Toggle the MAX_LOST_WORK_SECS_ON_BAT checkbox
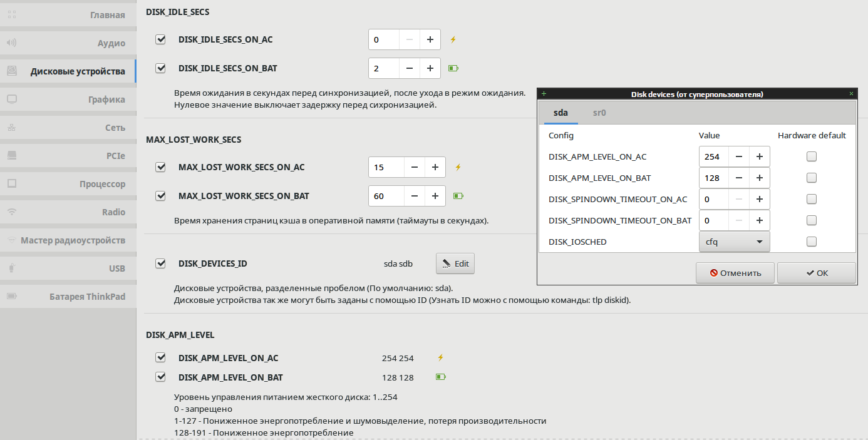868x440 pixels. click(160, 196)
